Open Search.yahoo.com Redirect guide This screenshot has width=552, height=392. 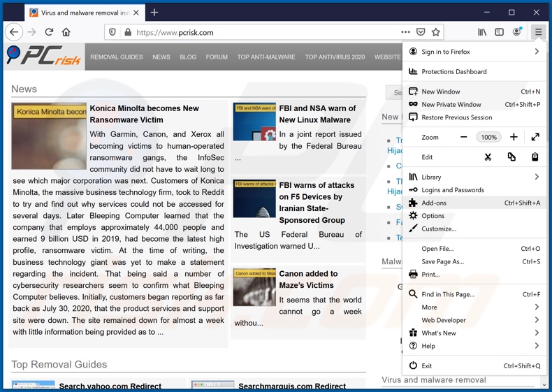click(110, 386)
